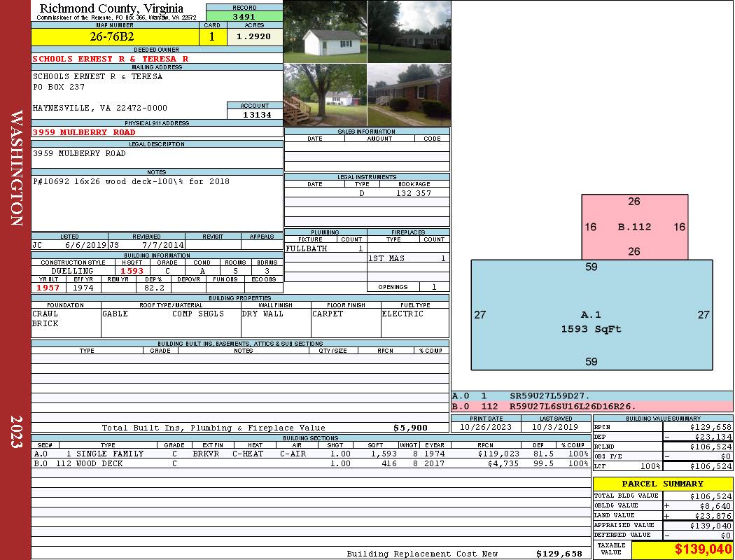Open the brick house front photo
Viewport: 735px width, 560px height.
[409, 95]
